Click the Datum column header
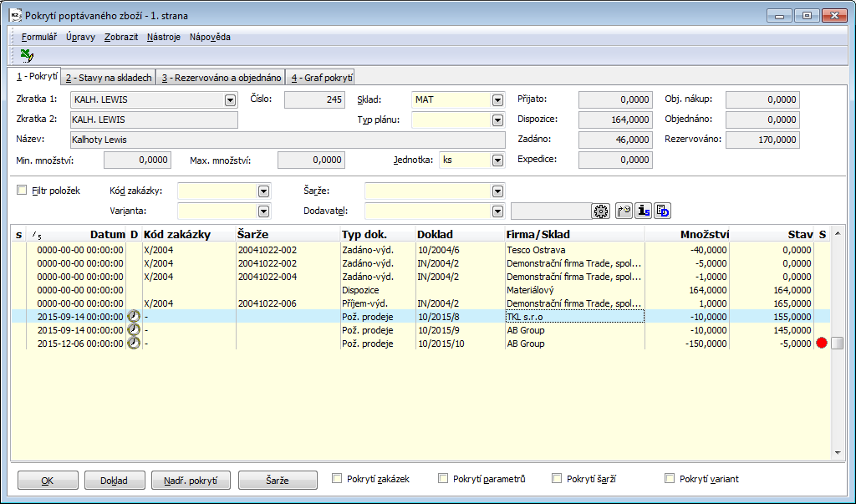The image size is (856, 504). (x=107, y=235)
